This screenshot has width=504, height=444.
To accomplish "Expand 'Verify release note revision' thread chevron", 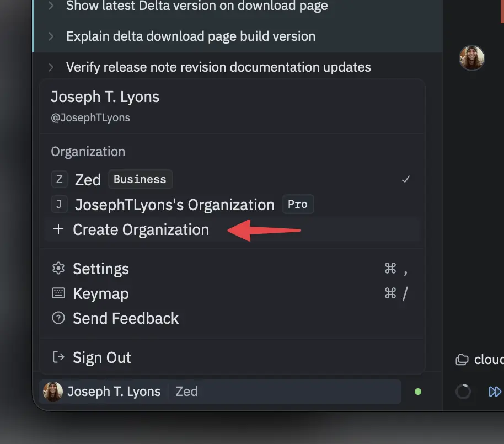I will coord(51,67).
